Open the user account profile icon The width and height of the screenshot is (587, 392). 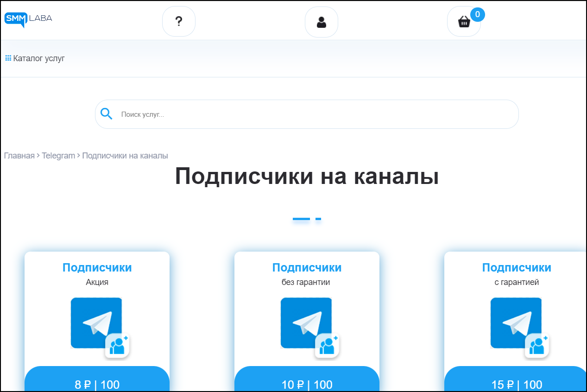point(322,22)
